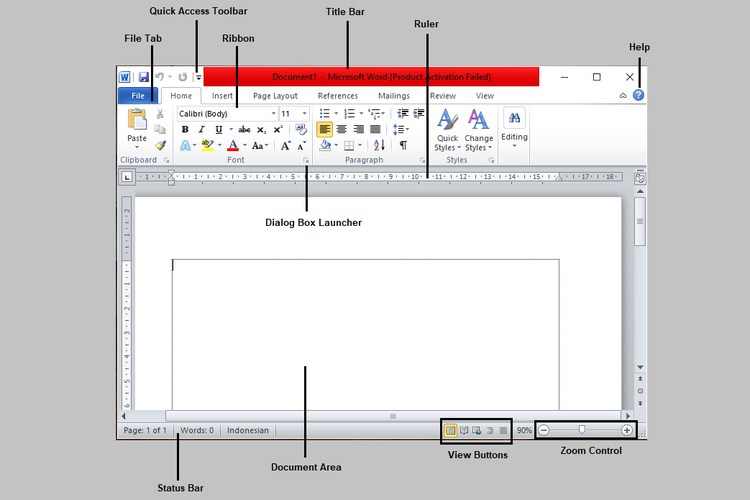
Task: Click the Borders icon
Action: click(x=349, y=145)
